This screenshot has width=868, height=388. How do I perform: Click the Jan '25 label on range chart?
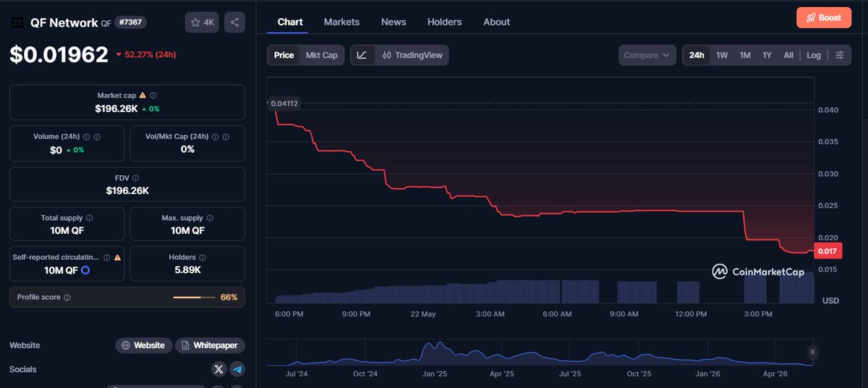coord(434,374)
